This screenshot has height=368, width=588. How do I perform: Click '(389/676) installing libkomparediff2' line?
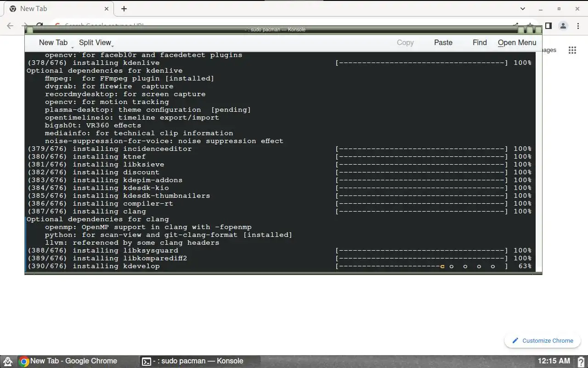(x=107, y=258)
